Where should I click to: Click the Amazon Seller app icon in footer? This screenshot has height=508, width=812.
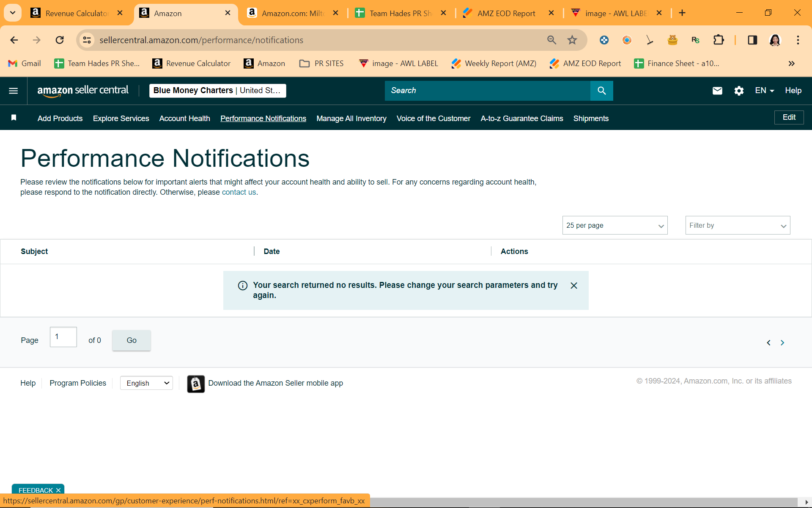(196, 384)
